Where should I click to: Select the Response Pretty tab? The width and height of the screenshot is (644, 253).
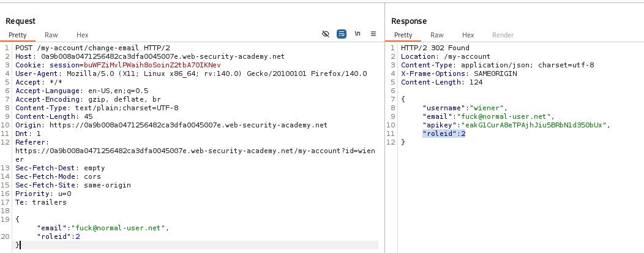click(x=403, y=35)
